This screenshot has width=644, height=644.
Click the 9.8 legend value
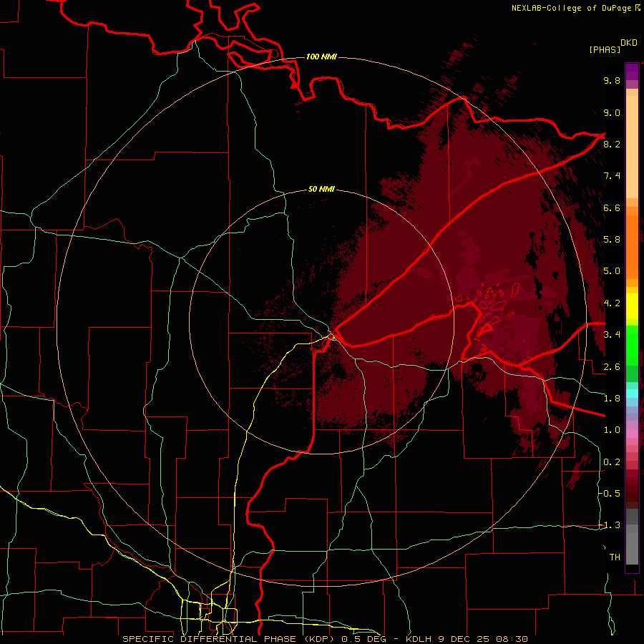click(x=612, y=80)
